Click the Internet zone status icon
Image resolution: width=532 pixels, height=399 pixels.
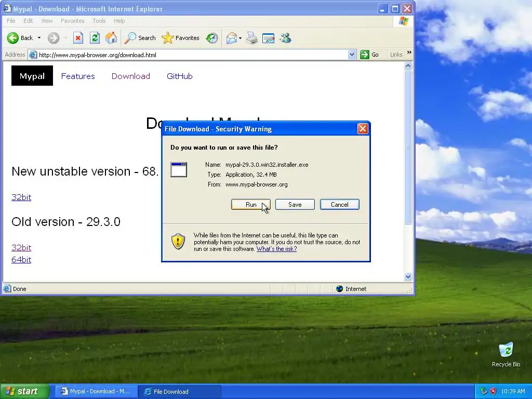point(339,289)
